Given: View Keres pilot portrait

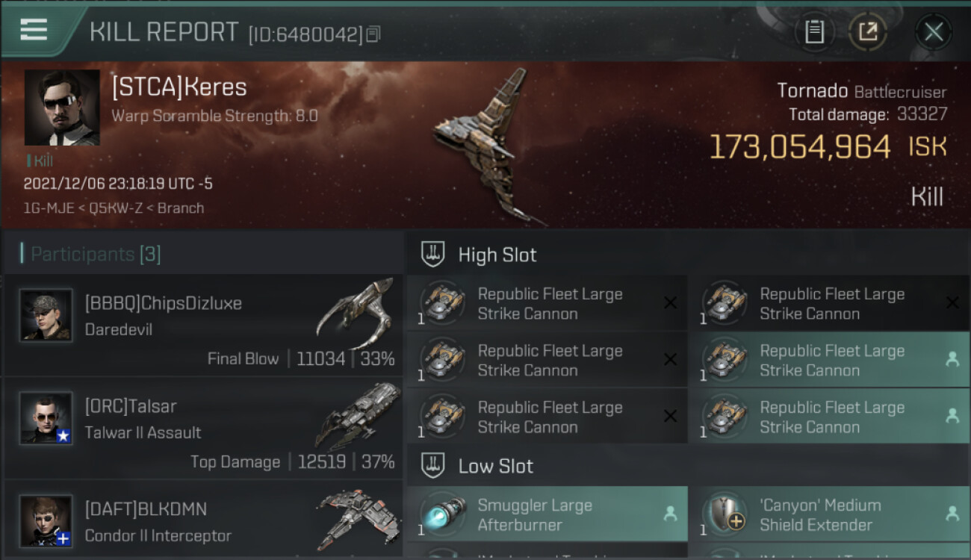Looking at the screenshot, I should point(62,108).
